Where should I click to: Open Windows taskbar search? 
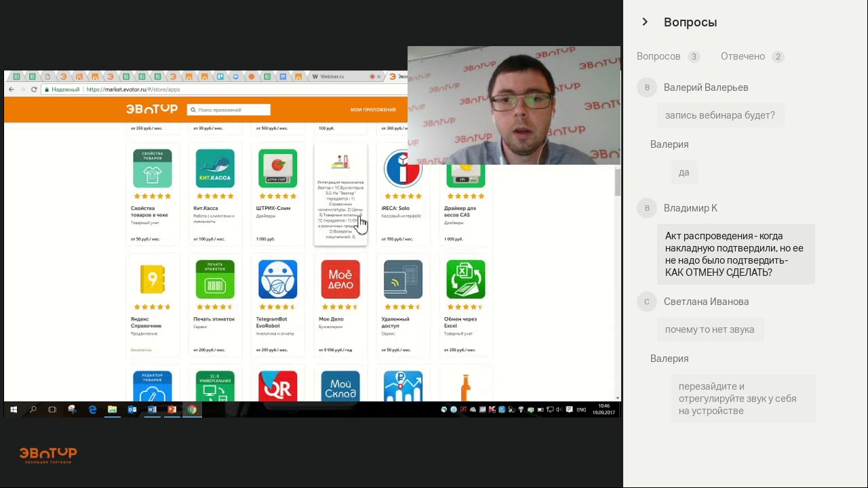[33, 409]
